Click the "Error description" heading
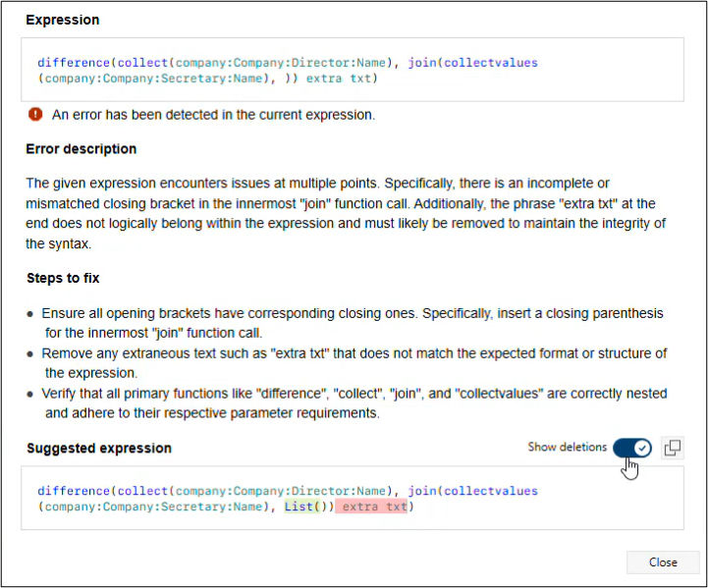Screen dimensions: 708x588 (x=81, y=149)
